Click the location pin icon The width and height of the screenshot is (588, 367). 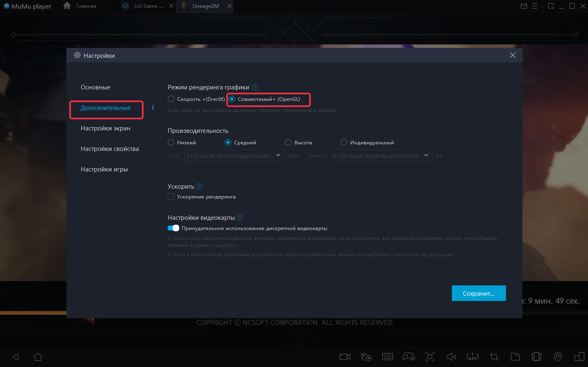click(x=558, y=357)
